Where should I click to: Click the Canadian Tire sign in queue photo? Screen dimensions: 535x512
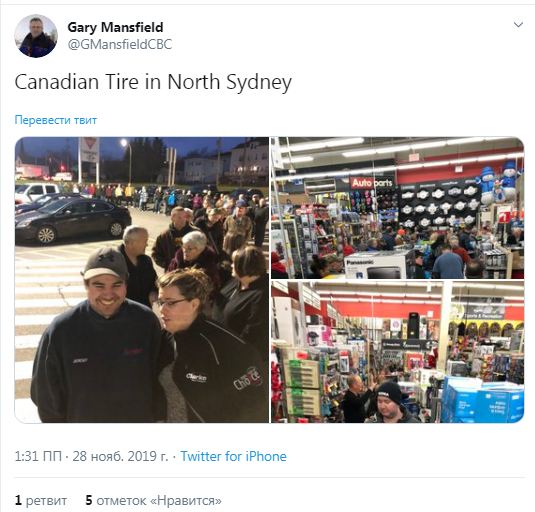(x=89, y=150)
